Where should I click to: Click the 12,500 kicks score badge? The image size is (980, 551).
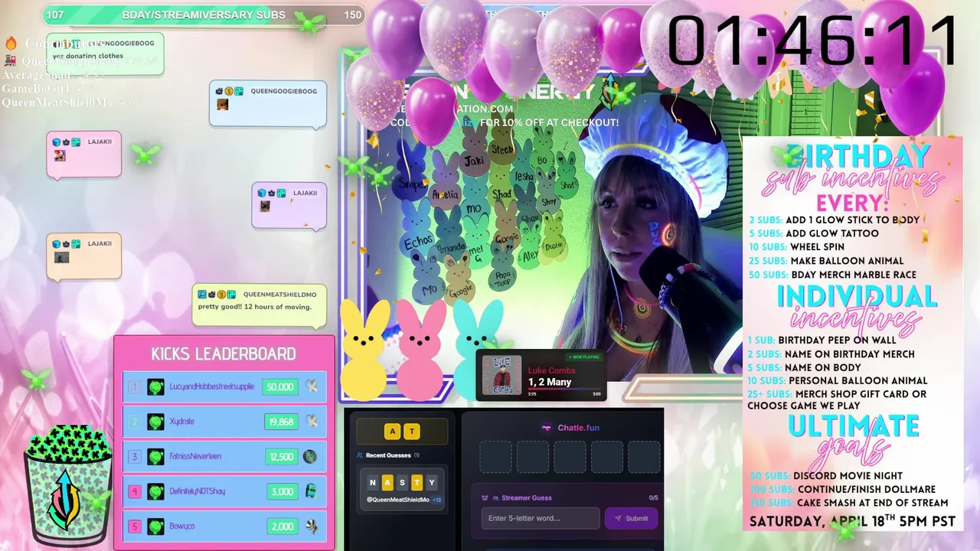pos(282,457)
